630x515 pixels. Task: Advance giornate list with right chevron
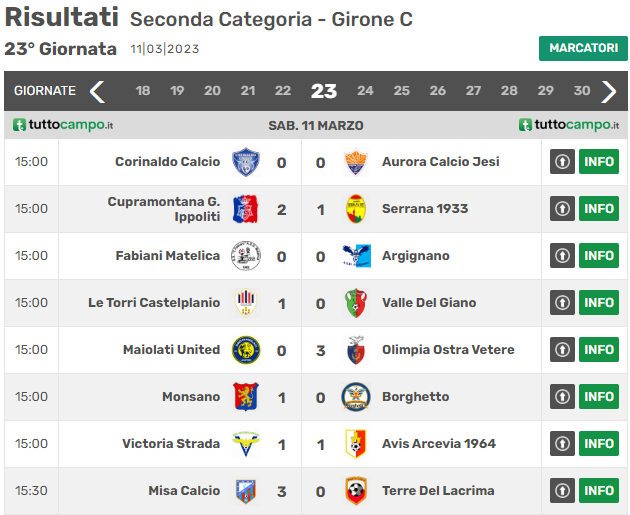point(609,92)
